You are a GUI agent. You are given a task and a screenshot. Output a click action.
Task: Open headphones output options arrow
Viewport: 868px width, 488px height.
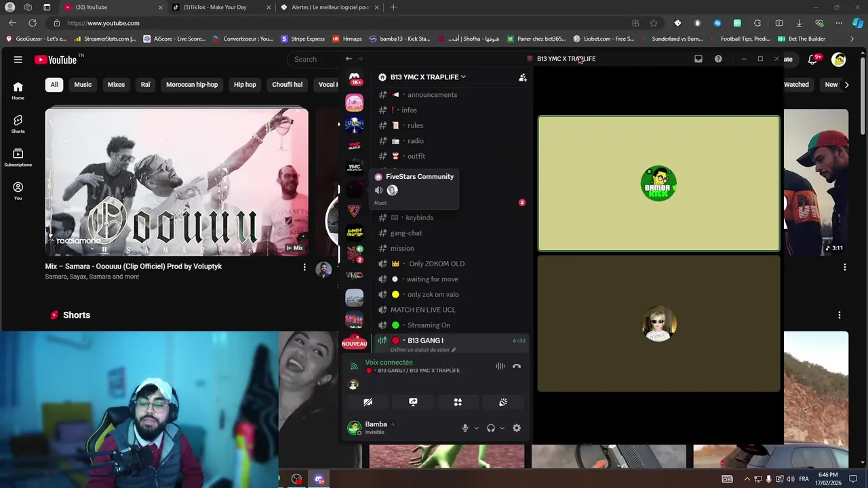[502, 428]
